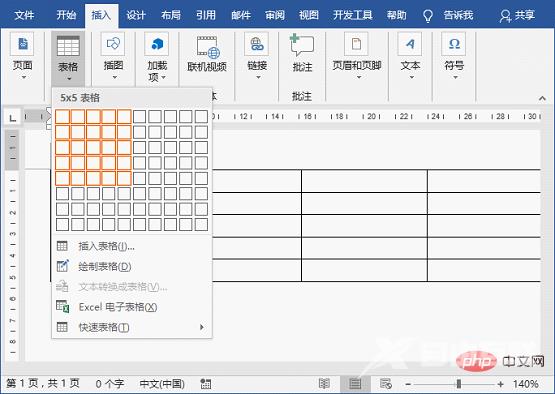
Task: Expand the 页眉和页脚 dropdown arrow
Action: point(359,77)
